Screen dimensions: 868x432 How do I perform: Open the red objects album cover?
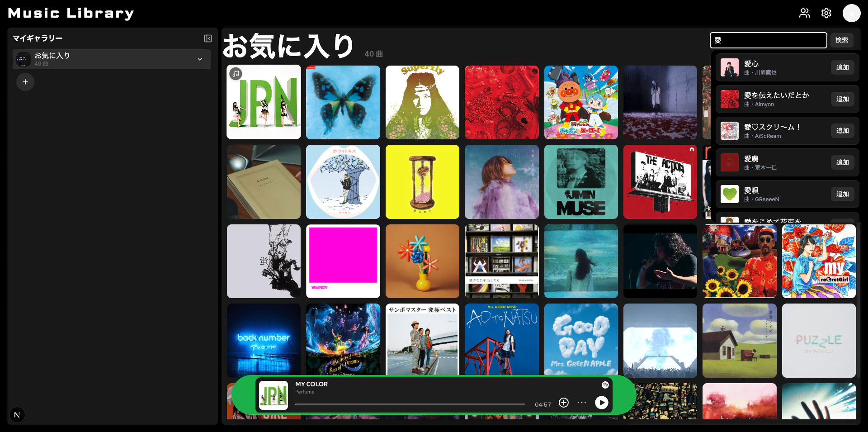coord(501,102)
